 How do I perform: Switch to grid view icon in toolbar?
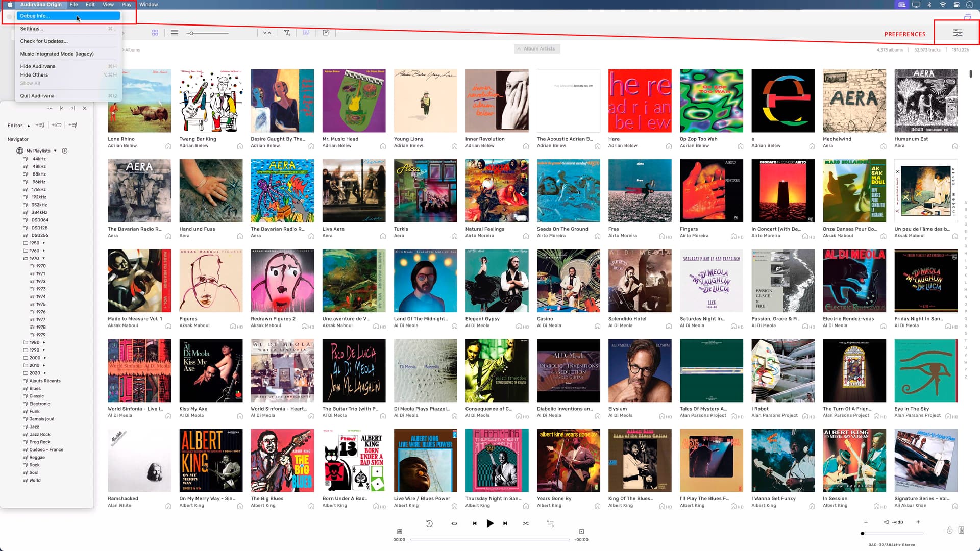155,33
